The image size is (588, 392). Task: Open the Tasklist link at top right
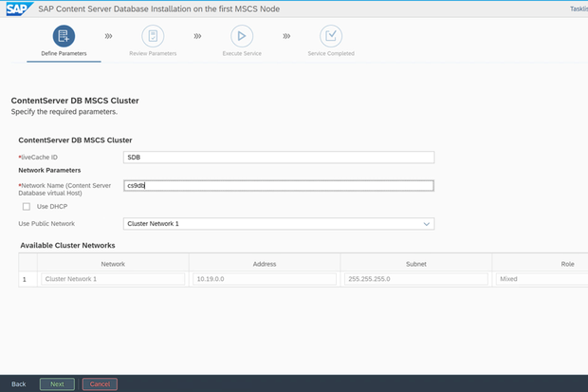click(x=579, y=9)
